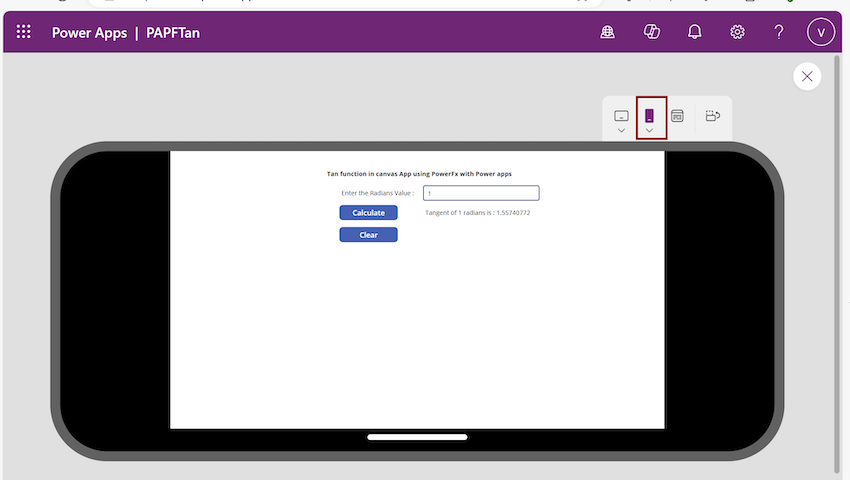The image size is (850, 480).
Task: Expand the phone device dropdown chevron
Action: pos(649,131)
